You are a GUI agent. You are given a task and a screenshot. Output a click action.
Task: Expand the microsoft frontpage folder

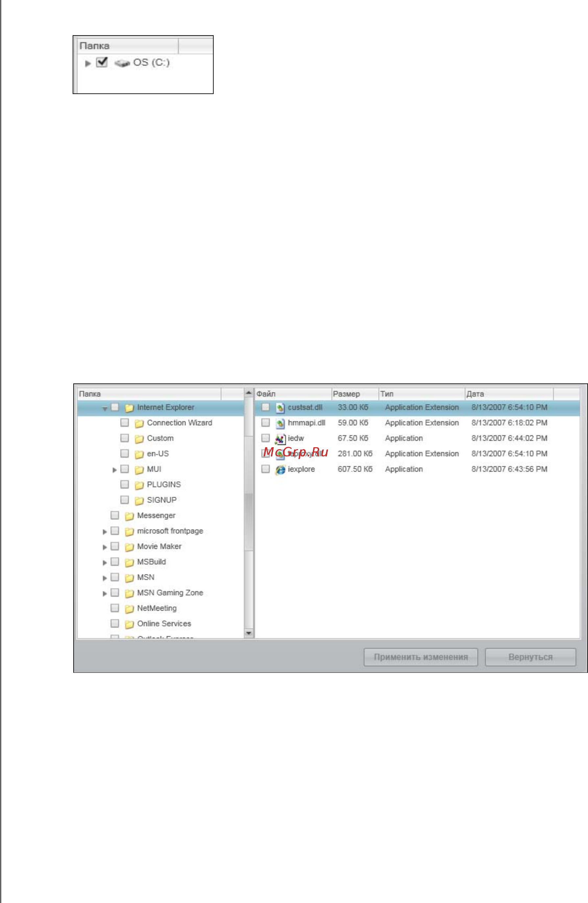[105, 532]
